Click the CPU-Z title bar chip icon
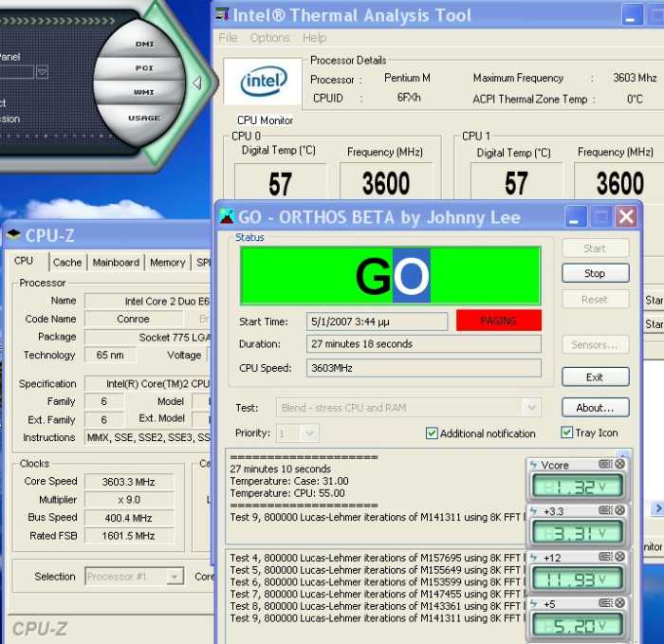Image resolution: width=664 pixels, height=644 pixels. pos(13,234)
